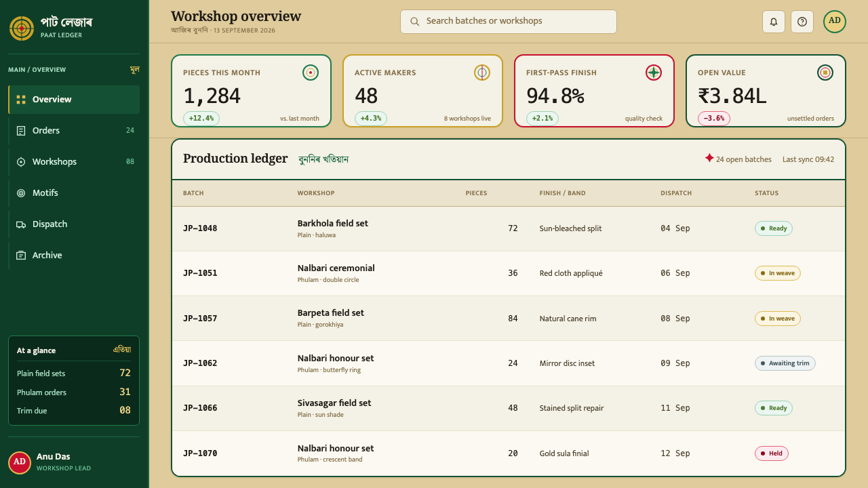Click the Dispatch column header
Viewport: 868px width, 488px height.
676,193
